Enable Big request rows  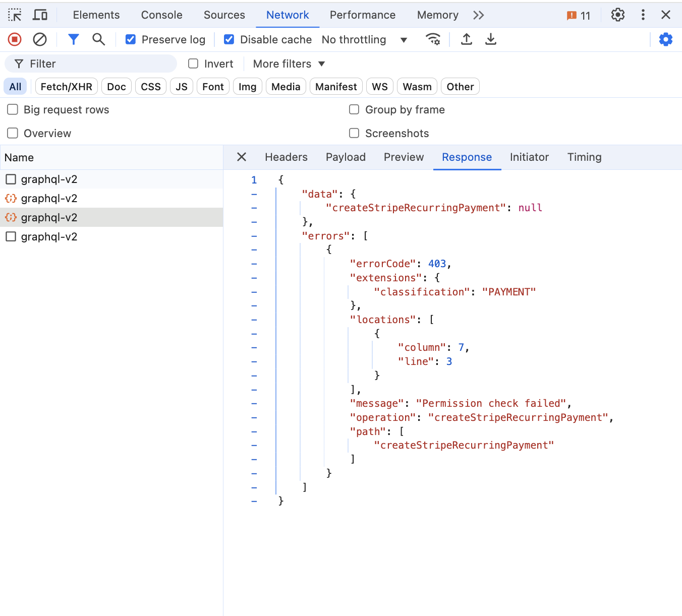coord(13,109)
